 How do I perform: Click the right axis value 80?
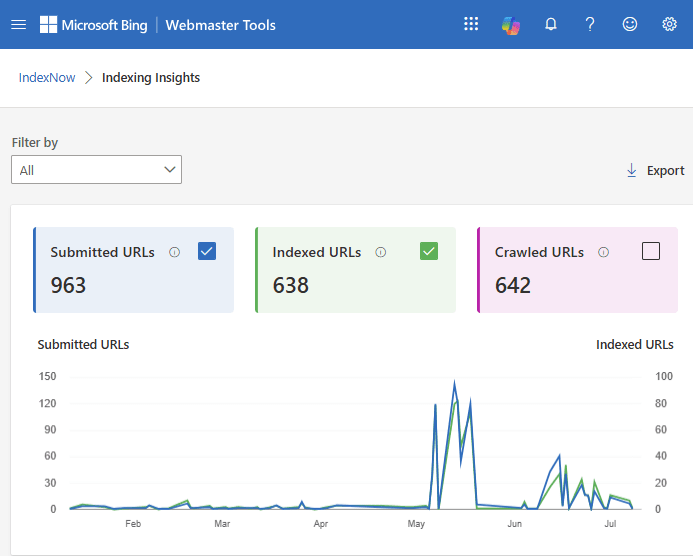[661, 403]
